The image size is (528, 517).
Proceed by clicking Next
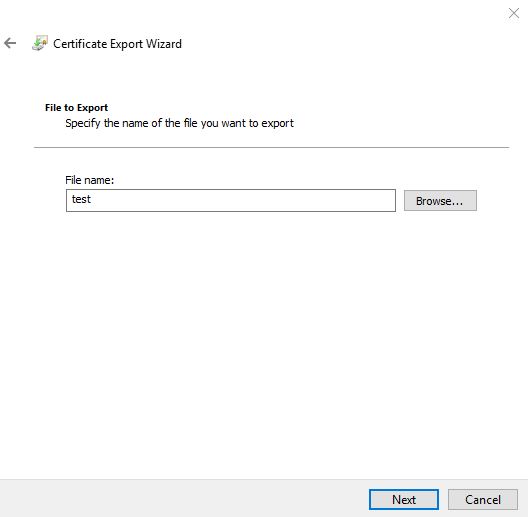(404, 499)
